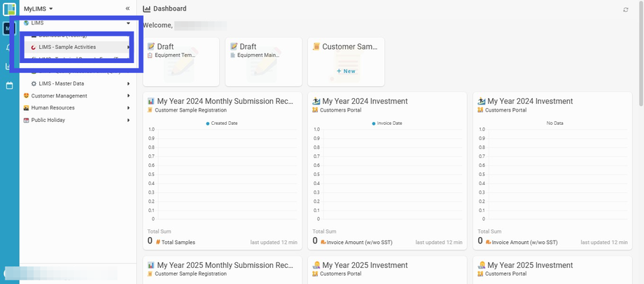Click the Public Holiday calendar icon
The width and height of the screenshot is (644, 284).
pos(26,120)
